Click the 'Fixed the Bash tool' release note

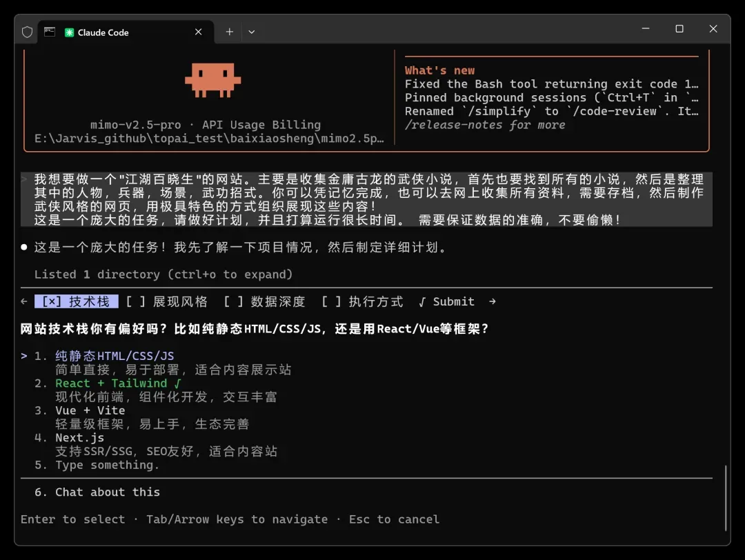[552, 84]
